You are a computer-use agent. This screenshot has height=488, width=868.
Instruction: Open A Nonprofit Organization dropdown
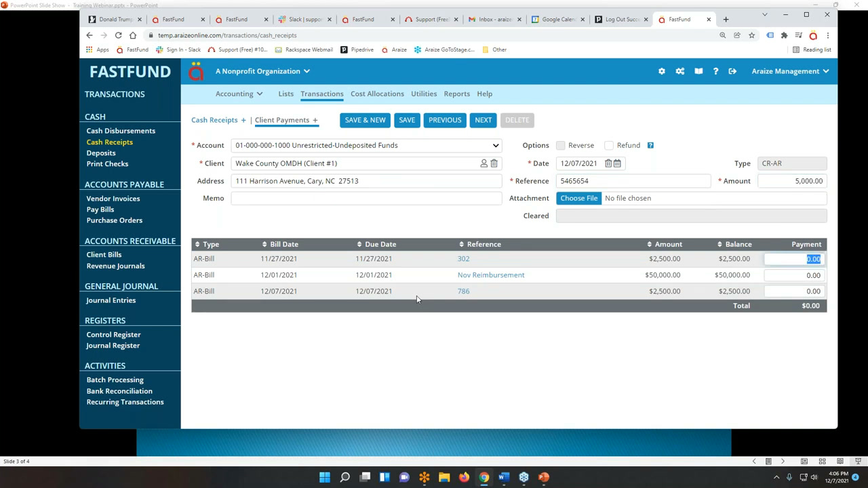262,71
